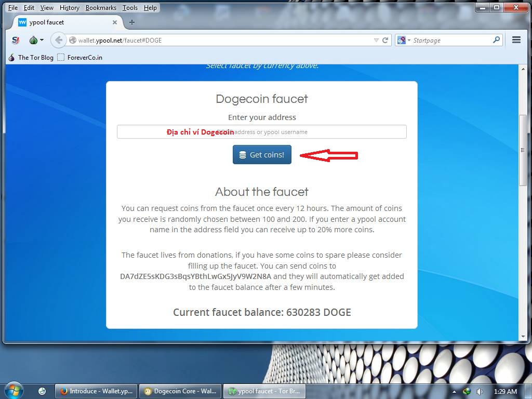Open the Torbutton onion icon
The width and height of the screenshot is (532, 399).
click(33, 41)
